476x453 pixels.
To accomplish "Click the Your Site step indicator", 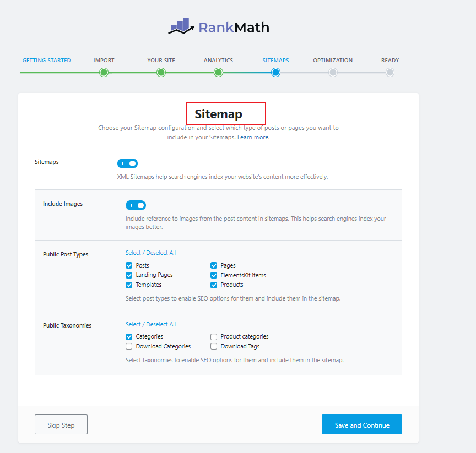I will (x=161, y=72).
